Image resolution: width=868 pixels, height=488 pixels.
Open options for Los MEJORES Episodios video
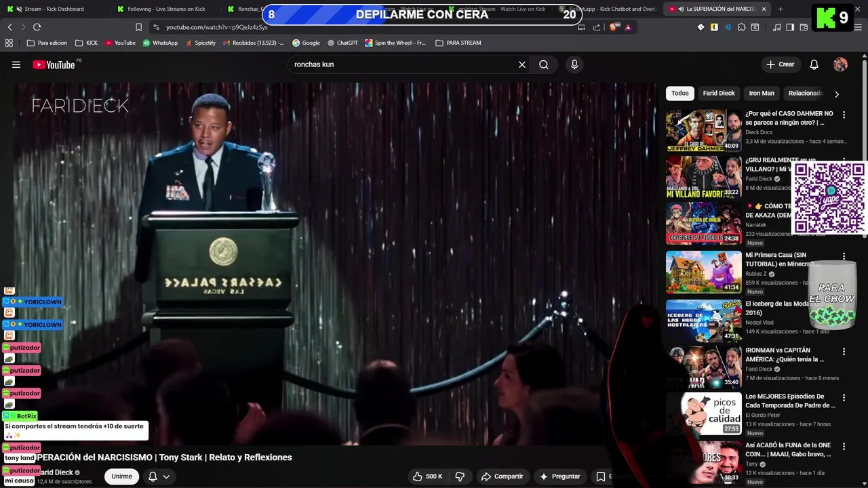pyautogui.click(x=844, y=398)
